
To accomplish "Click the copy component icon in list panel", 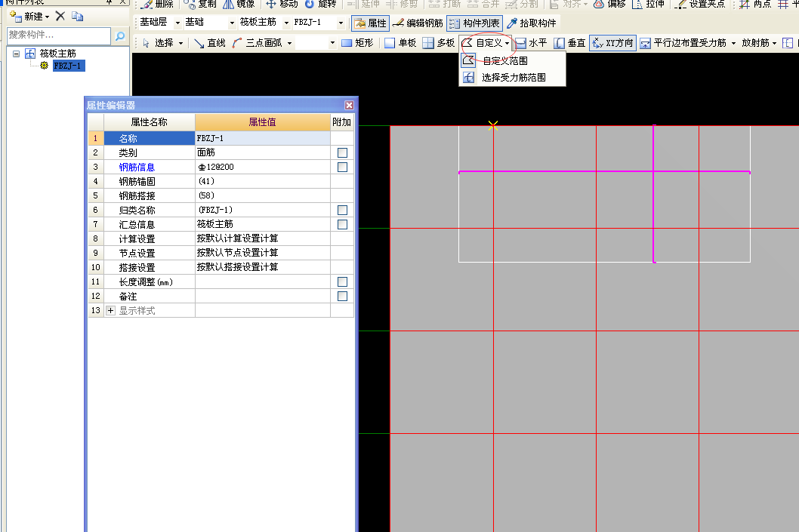I will point(78,17).
